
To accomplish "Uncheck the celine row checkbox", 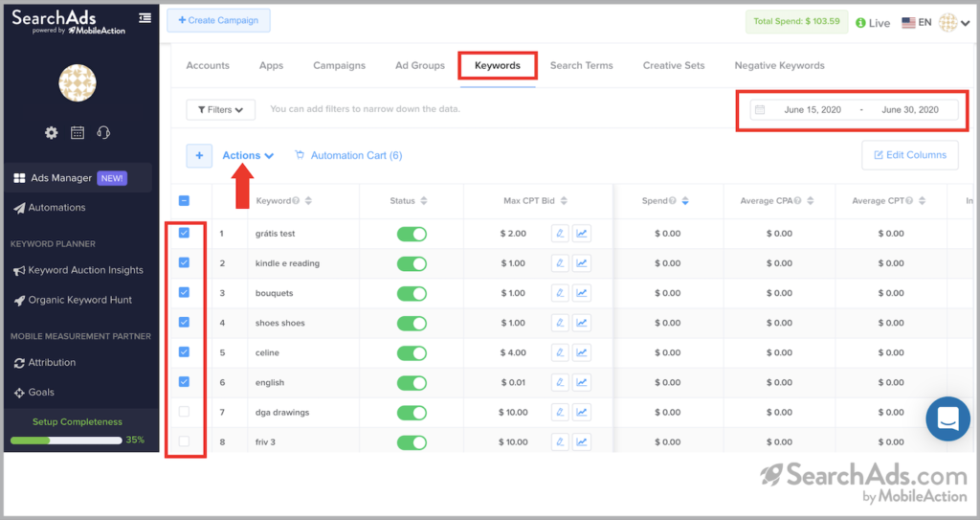I will 184,351.
